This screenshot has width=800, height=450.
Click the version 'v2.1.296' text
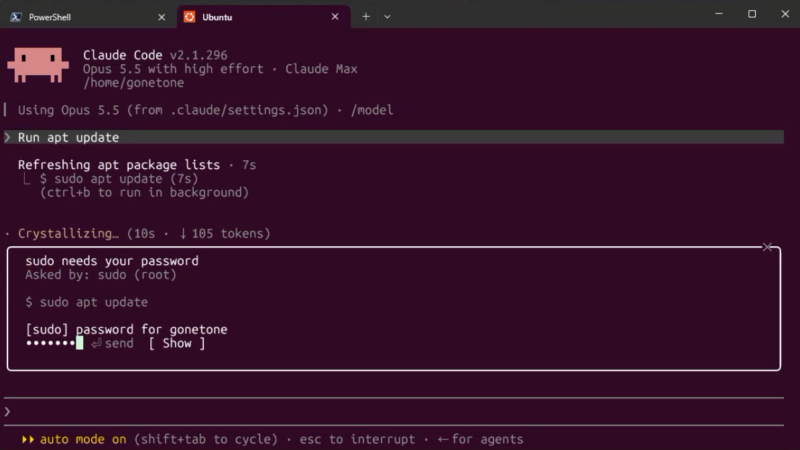[198, 55]
